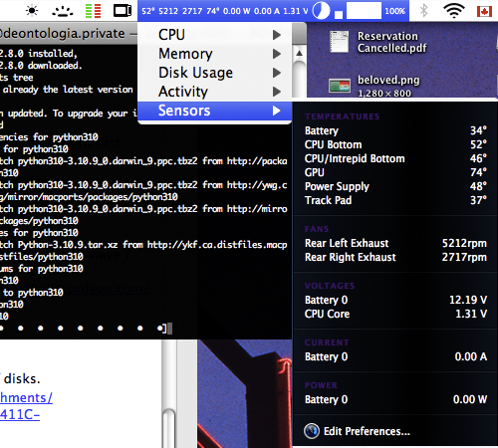This screenshot has width=498, height=448.
Task: Click the scroll up arrow of Terminal window
Action: [299, 53]
